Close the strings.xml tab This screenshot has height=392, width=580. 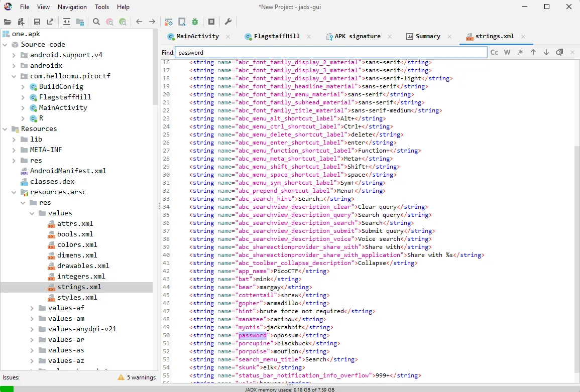click(523, 36)
